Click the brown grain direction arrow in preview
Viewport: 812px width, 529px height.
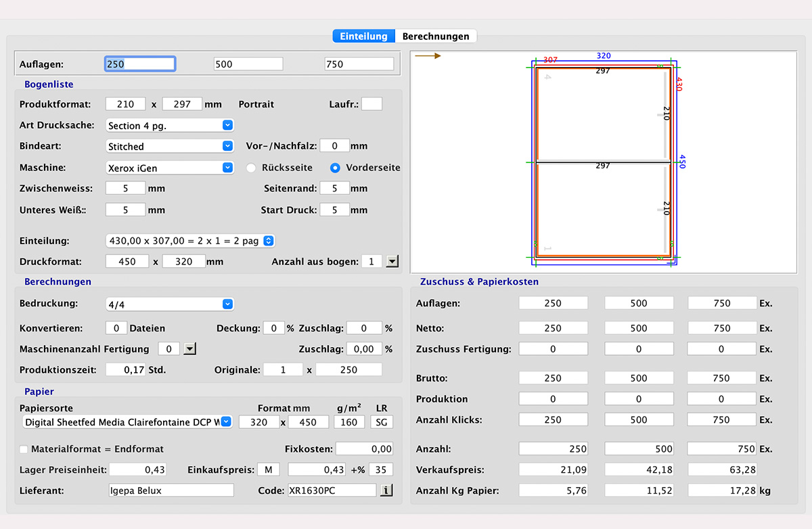coord(428,56)
